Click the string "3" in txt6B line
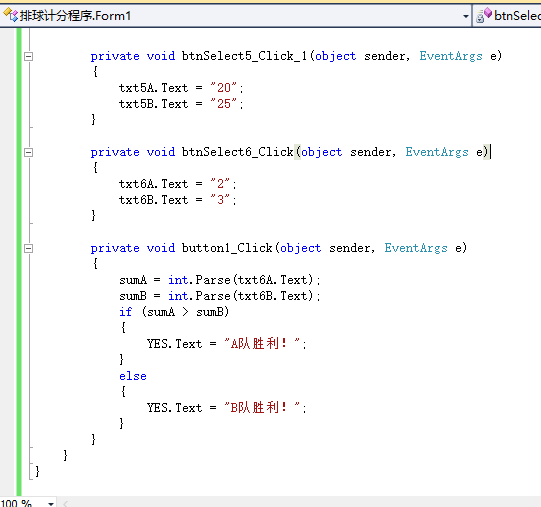 pyautogui.click(x=220, y=199)
